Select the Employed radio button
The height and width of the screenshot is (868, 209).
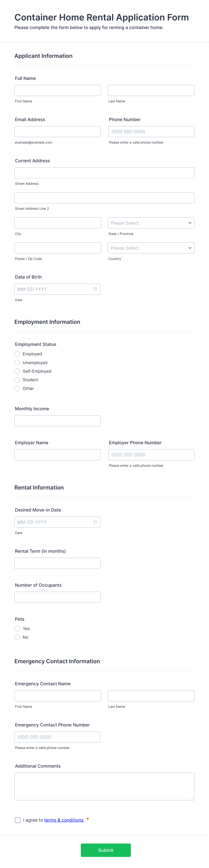[x=17, y=354]
